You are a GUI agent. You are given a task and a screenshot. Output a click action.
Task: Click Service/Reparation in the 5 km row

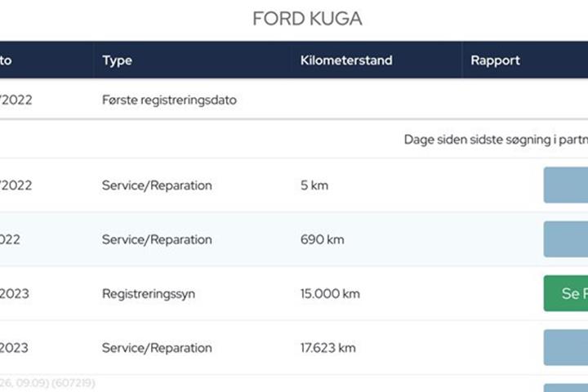(x=157, y=185)
